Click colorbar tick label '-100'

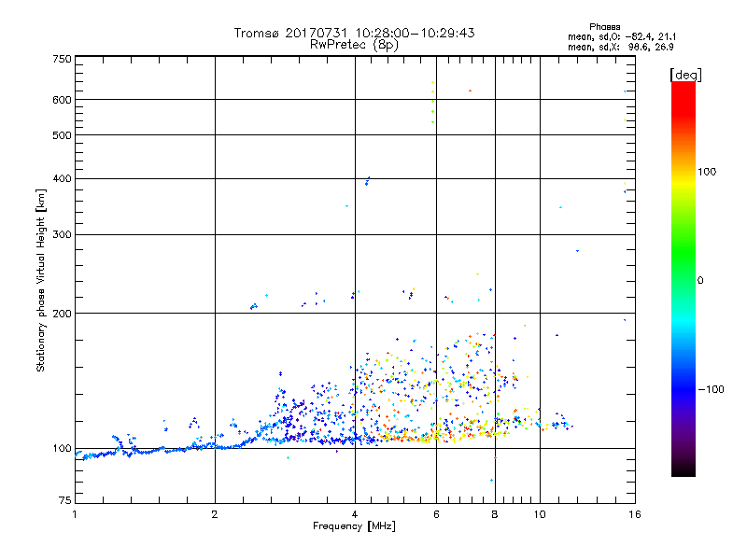tap(711, 389)
